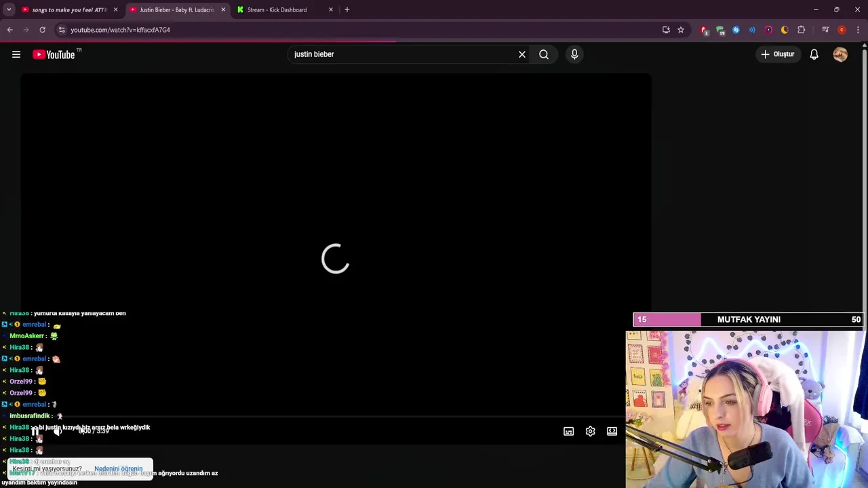Select the address bar URL text
This screenshot has height=488, width=868.
120,30
